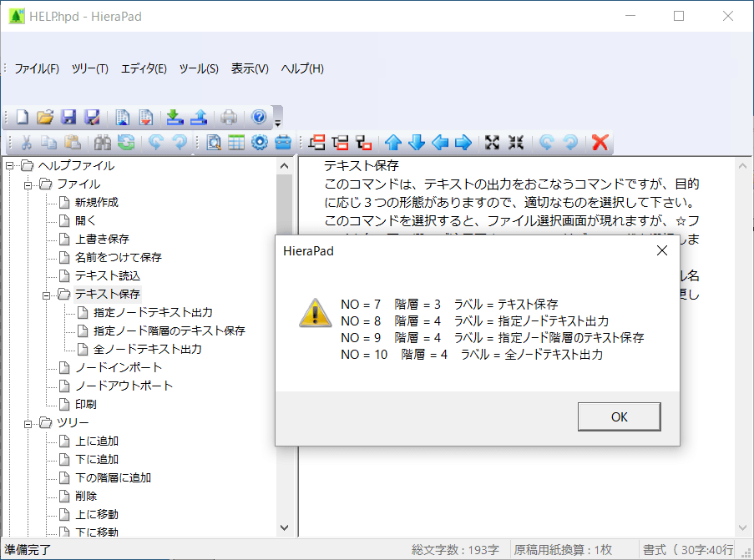Collapse the ツリー folder node
754x560 pixels.
[28, 423]
